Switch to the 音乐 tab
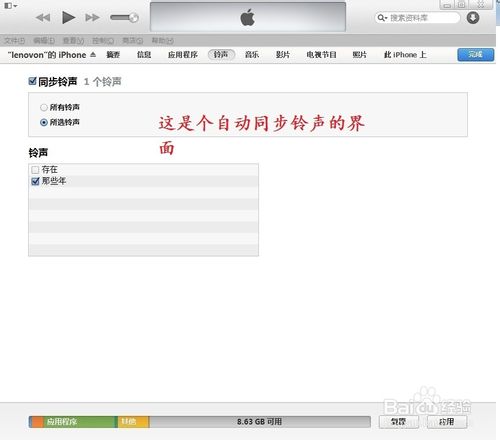The width and height of the screenshot is (500, 440). (x=252, y=55)
